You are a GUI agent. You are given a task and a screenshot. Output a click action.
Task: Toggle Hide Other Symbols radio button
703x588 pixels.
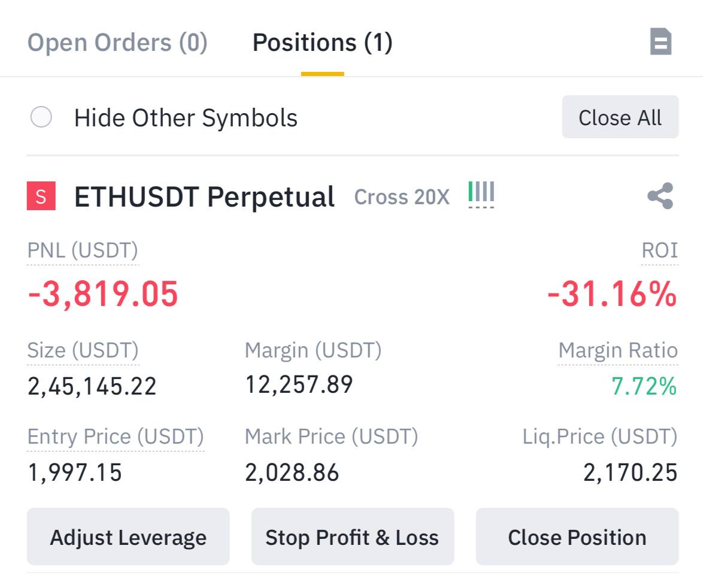tap(41, 117)
